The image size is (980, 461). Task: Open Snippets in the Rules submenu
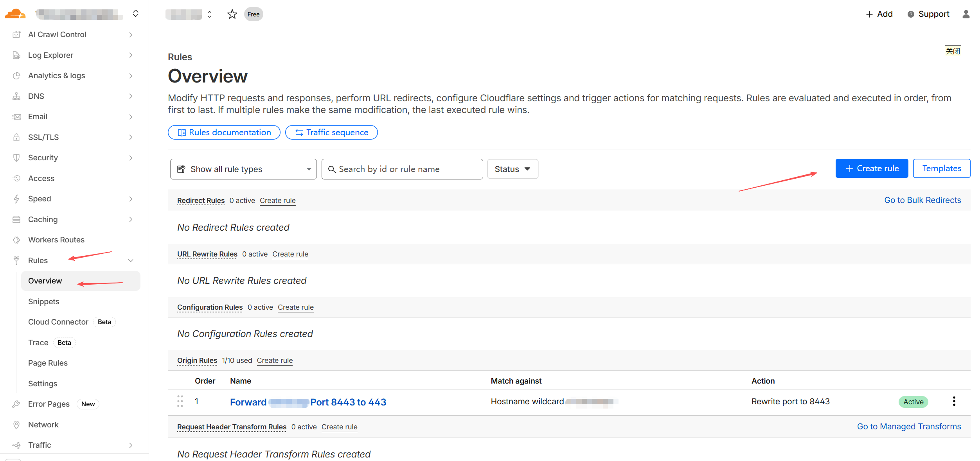(44, 301)
